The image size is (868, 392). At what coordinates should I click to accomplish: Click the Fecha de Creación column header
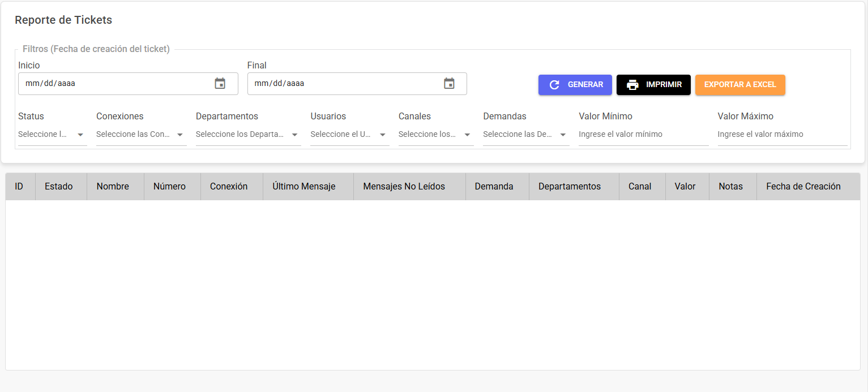pos(808,187)
